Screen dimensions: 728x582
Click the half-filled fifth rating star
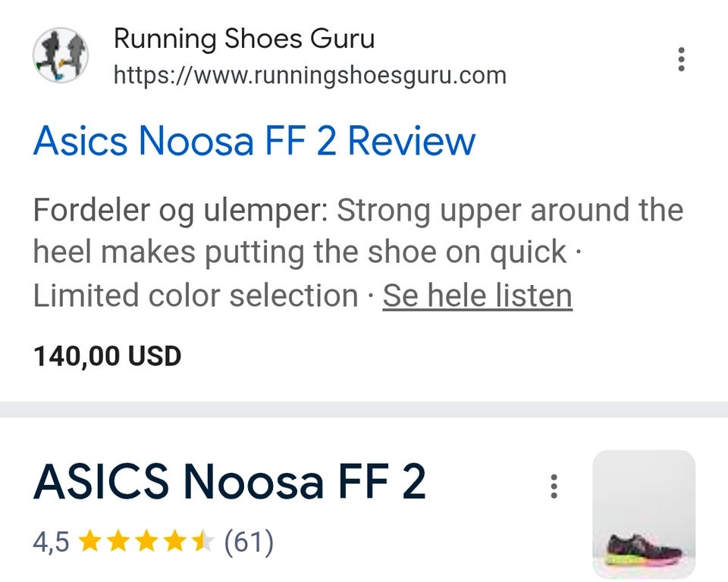pos(202,542)
